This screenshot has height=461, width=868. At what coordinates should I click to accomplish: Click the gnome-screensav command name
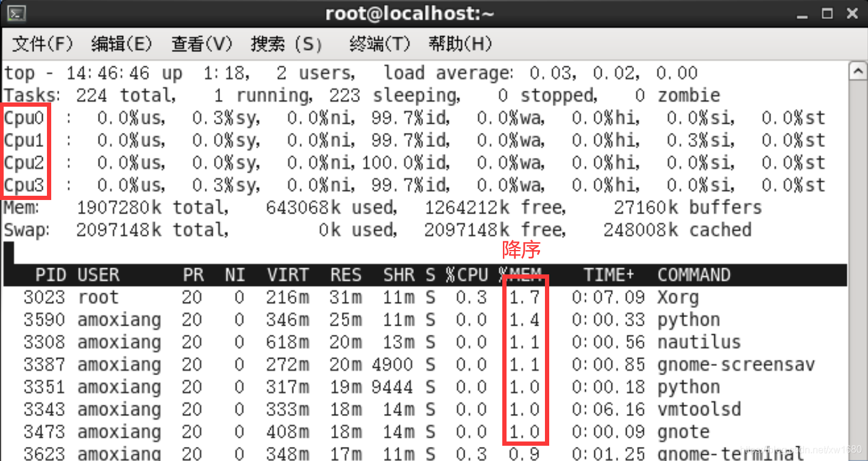736,365
